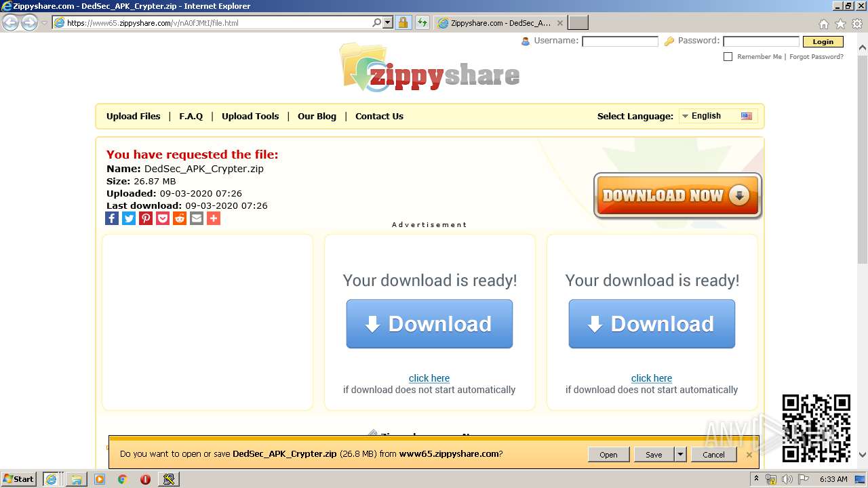Open Internet Explorer in taskbar
Viewport: 868px width, 488px height.
pyautogui.click(x=51, y=479)
